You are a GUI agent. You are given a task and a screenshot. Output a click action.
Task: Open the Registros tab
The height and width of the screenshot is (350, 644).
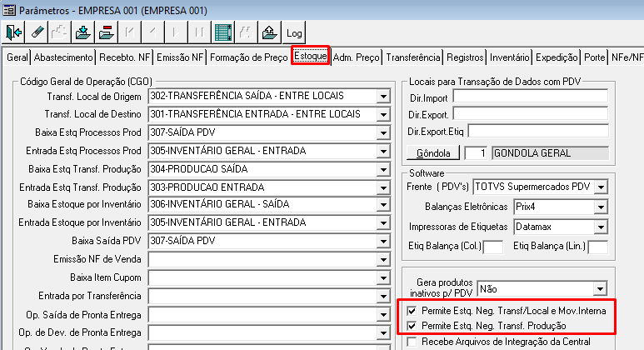[x=465, y=57]
